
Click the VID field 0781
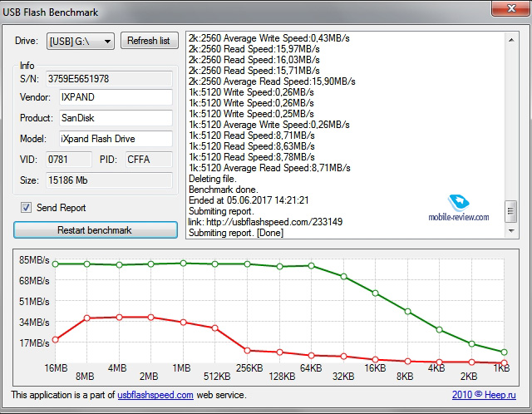(69, 160)
